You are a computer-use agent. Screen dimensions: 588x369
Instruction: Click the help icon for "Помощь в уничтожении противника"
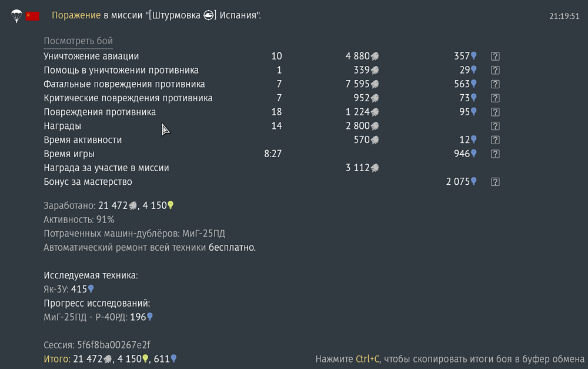click(x=495, y=70)
